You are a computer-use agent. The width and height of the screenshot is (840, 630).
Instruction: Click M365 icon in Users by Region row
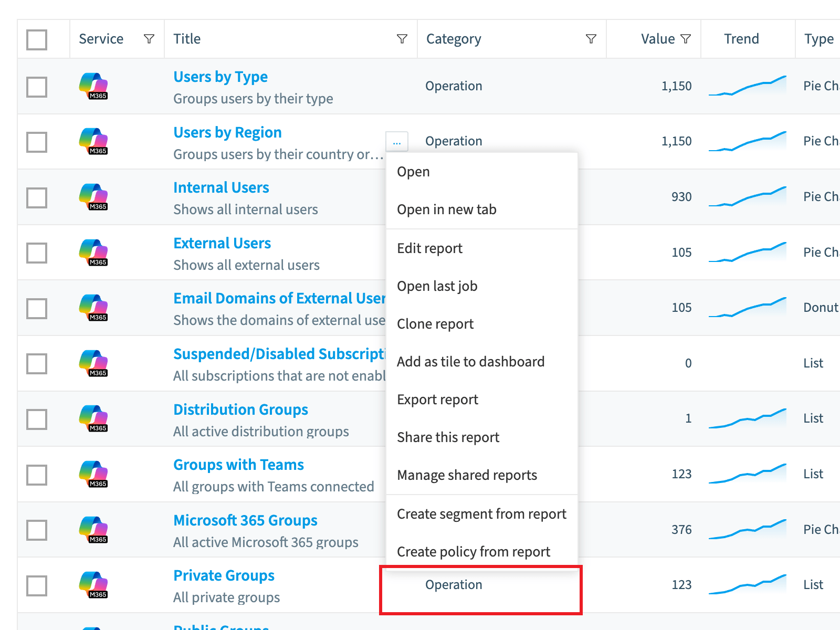pyautogui.click(x=93, y=141)
